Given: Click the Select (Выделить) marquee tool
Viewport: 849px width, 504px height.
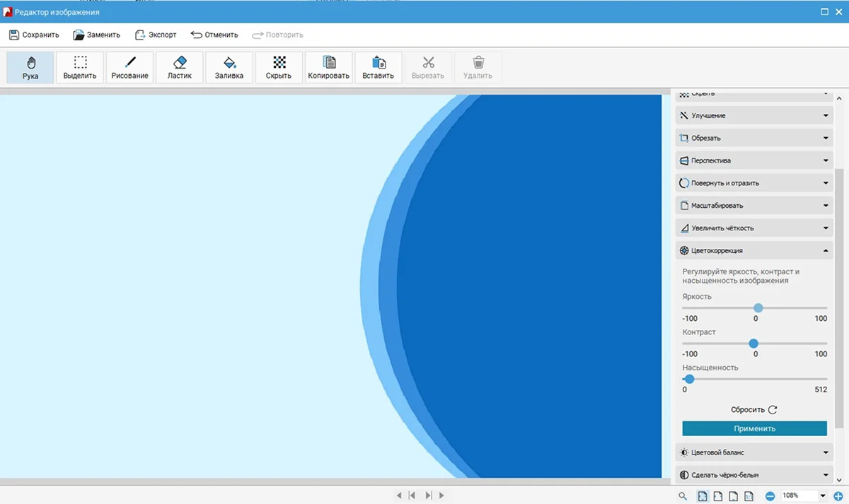Looking at the screenshot, I should (x=80, y=68).
